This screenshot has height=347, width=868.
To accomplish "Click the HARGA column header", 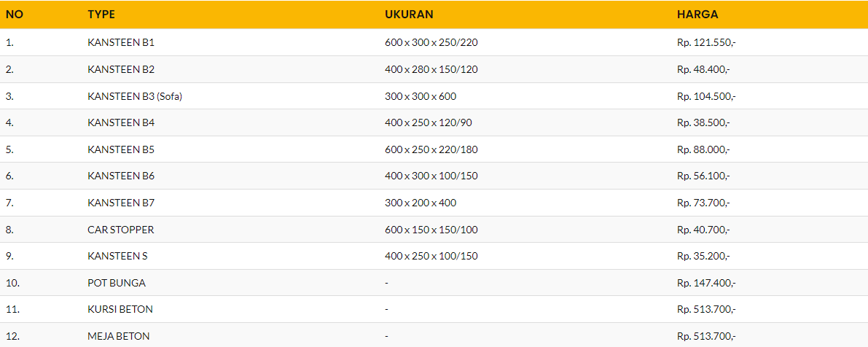I will coord(697,14).
